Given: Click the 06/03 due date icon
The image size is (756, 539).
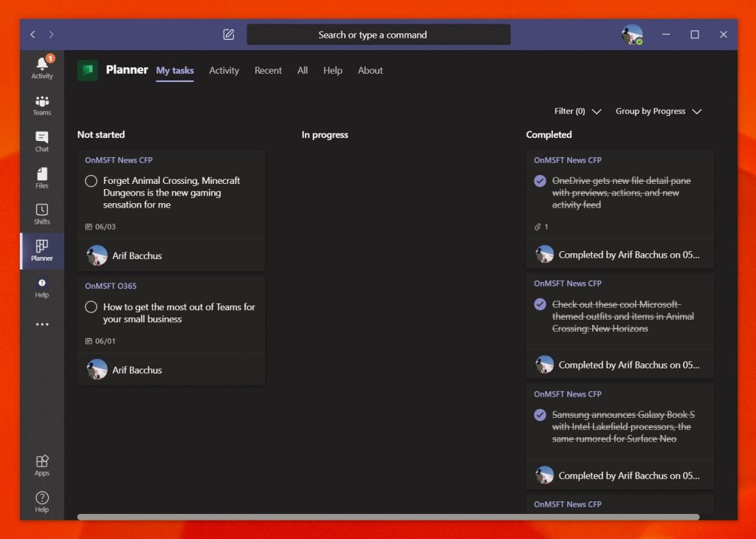Looking at the screenshot, I should coord(89,227).
